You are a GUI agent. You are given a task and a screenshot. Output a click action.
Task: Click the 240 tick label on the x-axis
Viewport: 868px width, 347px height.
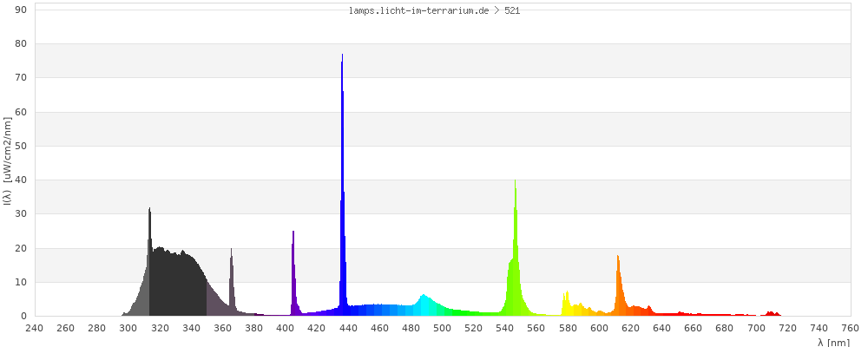34,328
